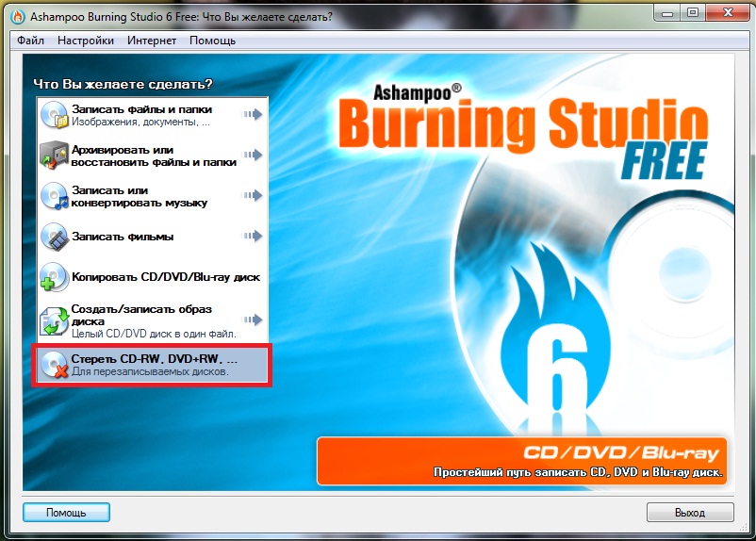The image size is (756, 541).
Task: Expand the 'Создать/записать образ диска' arrow
Action: coord(253,320)
